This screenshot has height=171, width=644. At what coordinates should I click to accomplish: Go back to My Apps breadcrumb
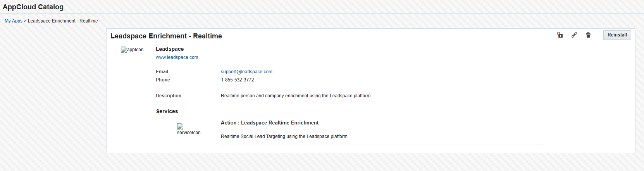[14, 21]
